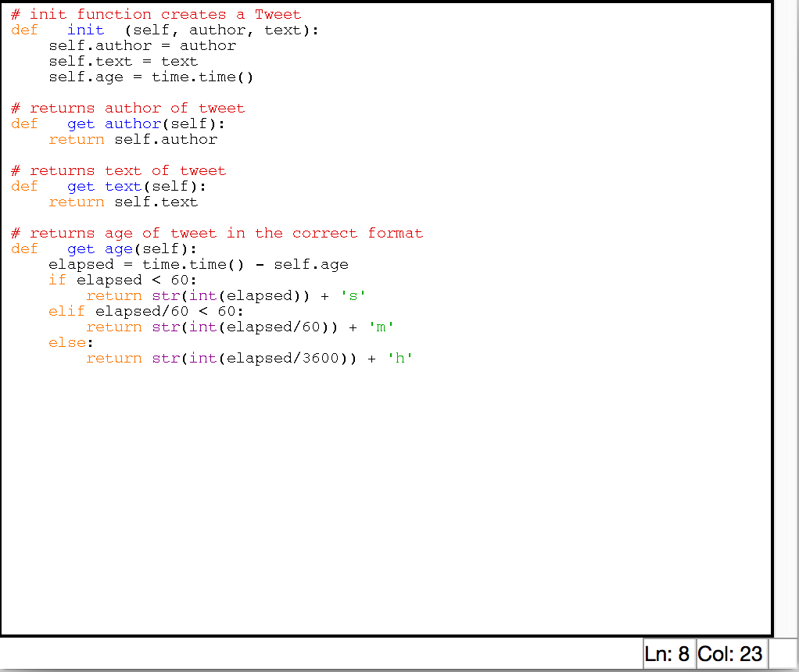
Task: Click the comment '# returns author of tweet'
Action: [128, 109]
